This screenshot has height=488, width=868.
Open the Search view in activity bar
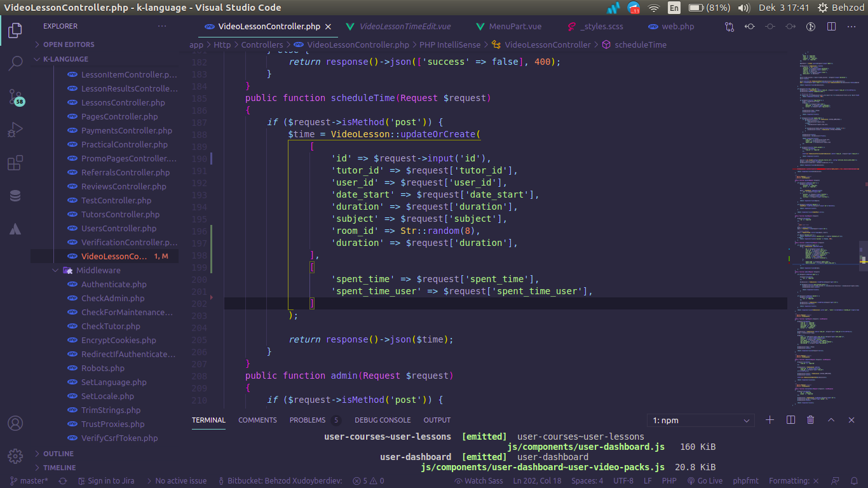pos(15,63)
